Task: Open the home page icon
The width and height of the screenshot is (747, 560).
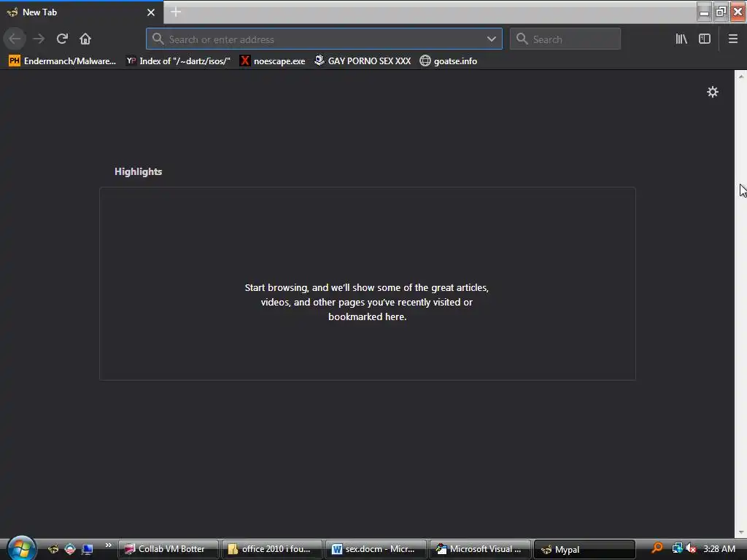Action: tap(85, 39)
